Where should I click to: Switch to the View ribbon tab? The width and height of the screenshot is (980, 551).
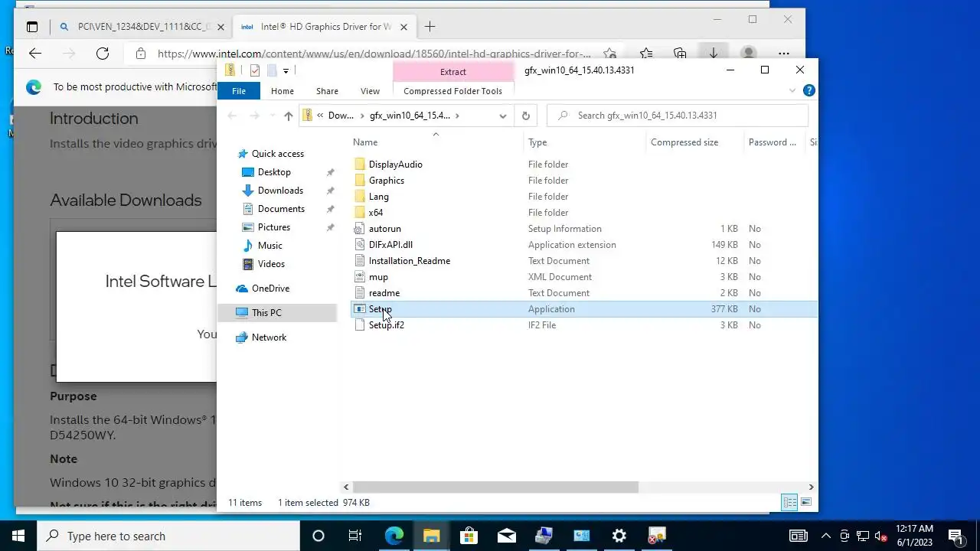tap(370, 91)
